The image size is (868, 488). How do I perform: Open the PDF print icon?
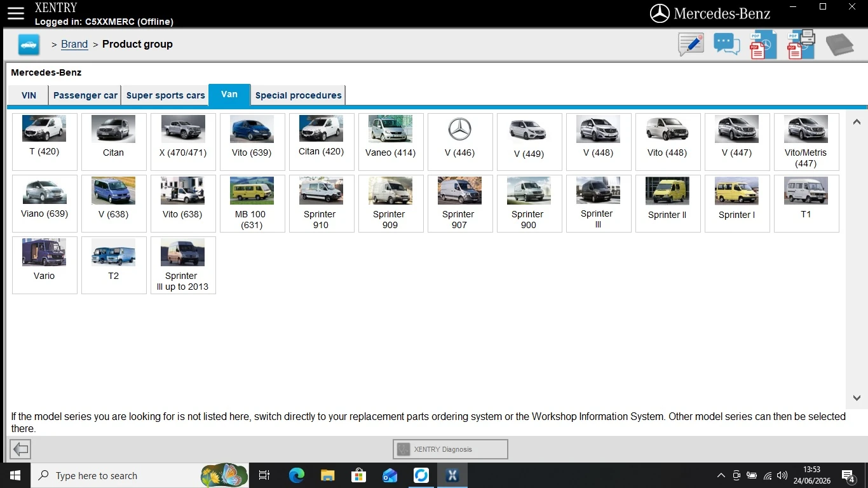click(801, 44)
